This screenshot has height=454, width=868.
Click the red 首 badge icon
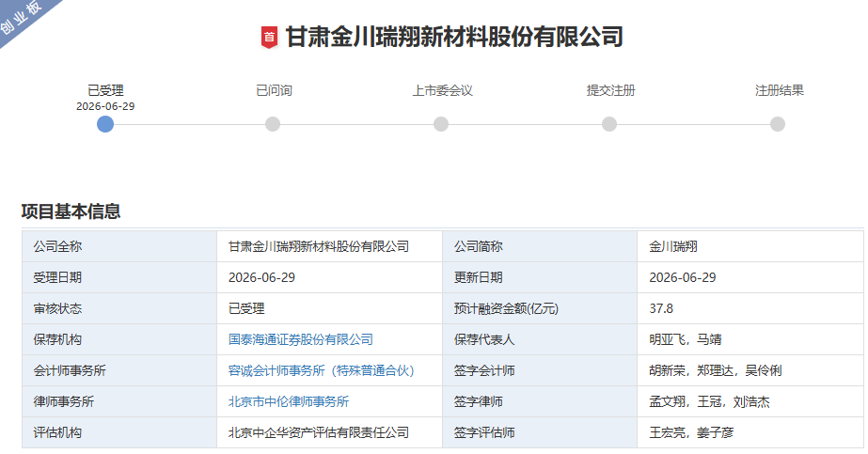[x=269, y=37]
